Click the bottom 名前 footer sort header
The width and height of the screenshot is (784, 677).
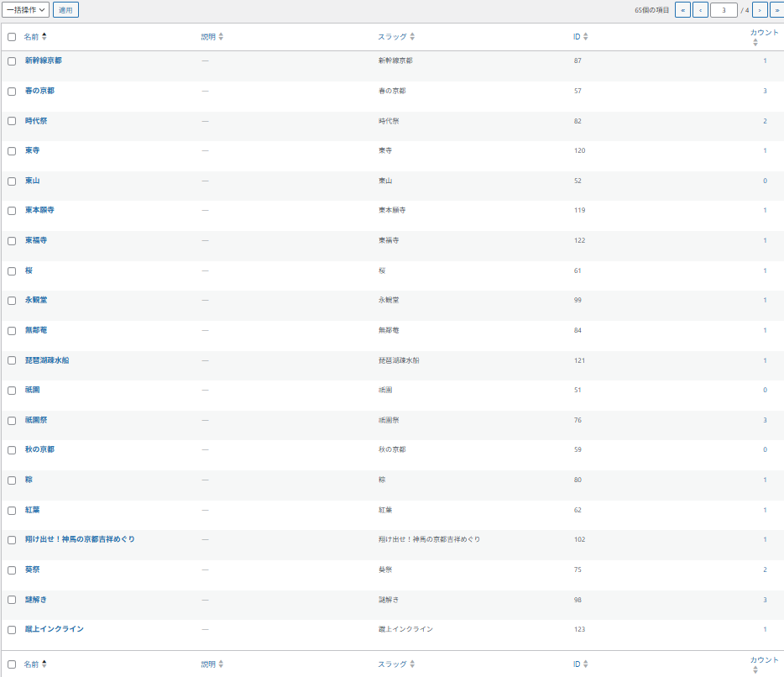point(32,664)
